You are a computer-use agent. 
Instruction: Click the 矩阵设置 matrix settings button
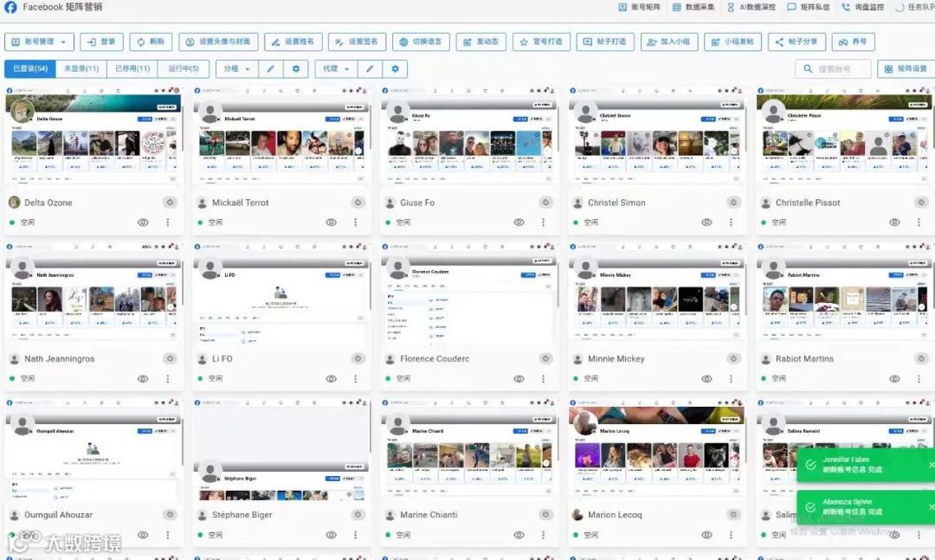coord(906,68)
